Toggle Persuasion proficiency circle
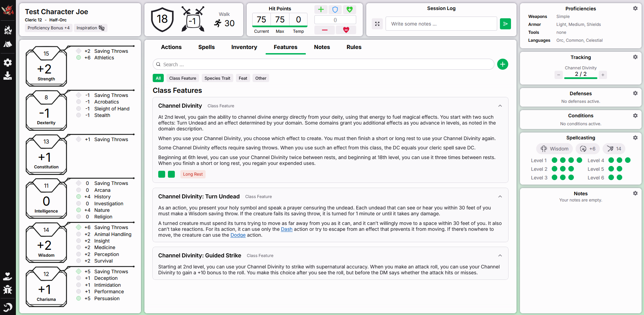 pyautogui.click(x=79, y=298)
